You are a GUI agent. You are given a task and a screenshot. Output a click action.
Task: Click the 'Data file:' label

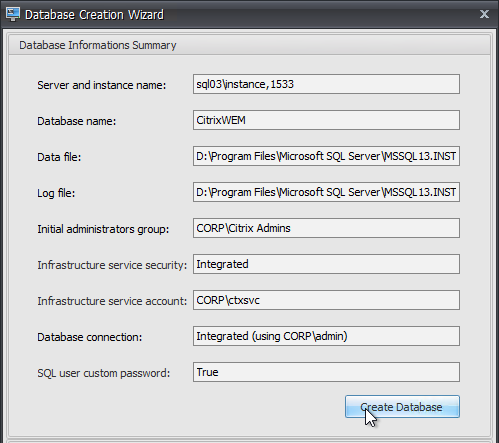pyautogui.click(x=59, y=157)
